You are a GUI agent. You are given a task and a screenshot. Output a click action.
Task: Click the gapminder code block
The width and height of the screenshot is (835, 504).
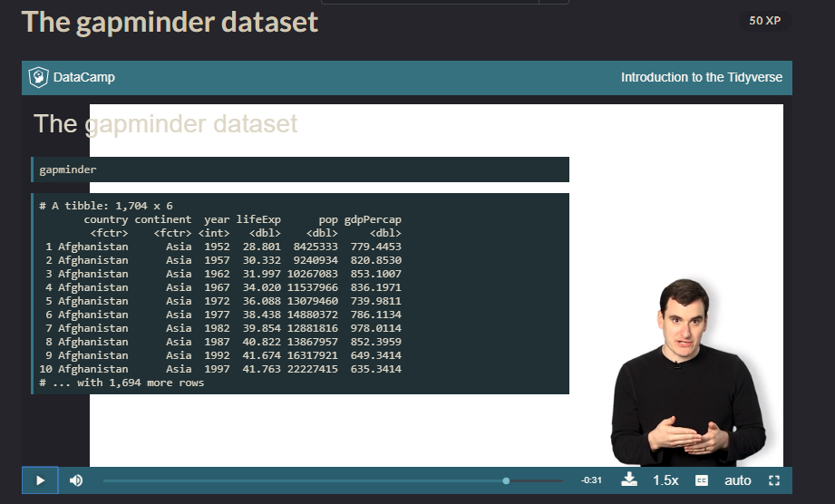click(300, 170)
